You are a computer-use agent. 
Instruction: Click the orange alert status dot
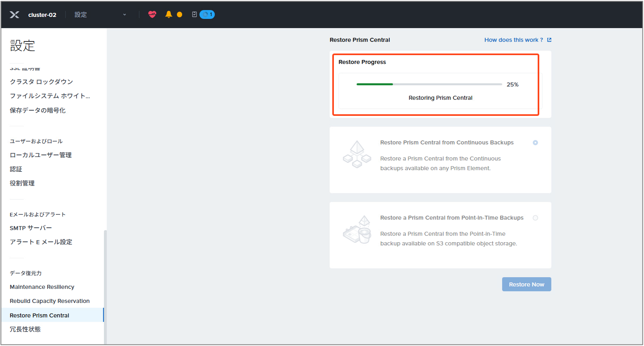point(180,14)
